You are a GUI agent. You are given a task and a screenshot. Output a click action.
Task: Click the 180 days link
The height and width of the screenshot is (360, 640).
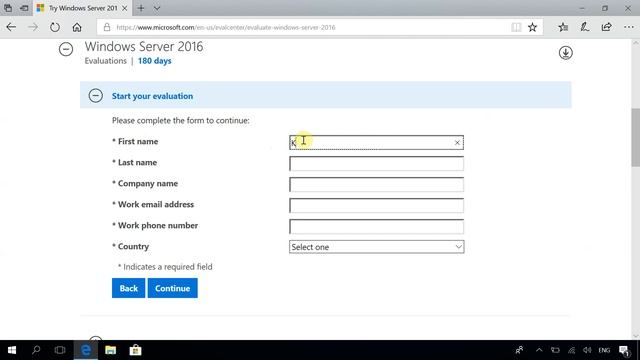tap(155, 61)
